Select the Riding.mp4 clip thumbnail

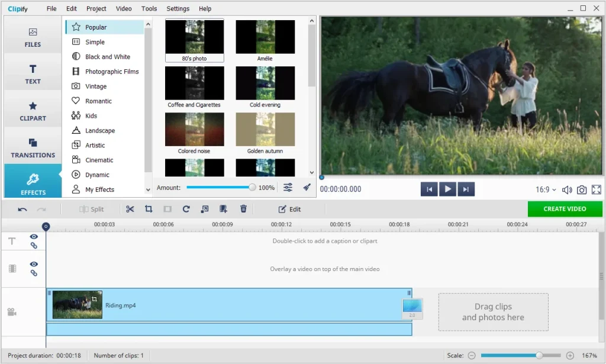click(x=78, y=305)
